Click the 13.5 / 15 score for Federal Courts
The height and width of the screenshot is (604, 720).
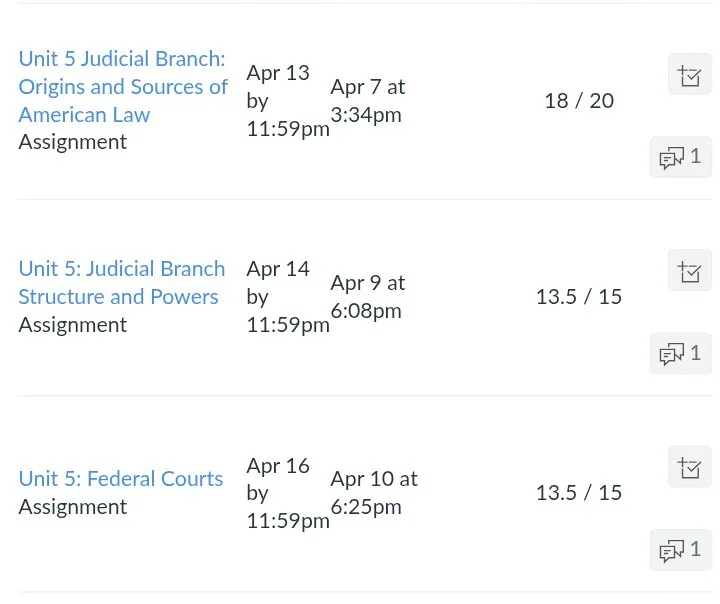click(x=579, y=493)
